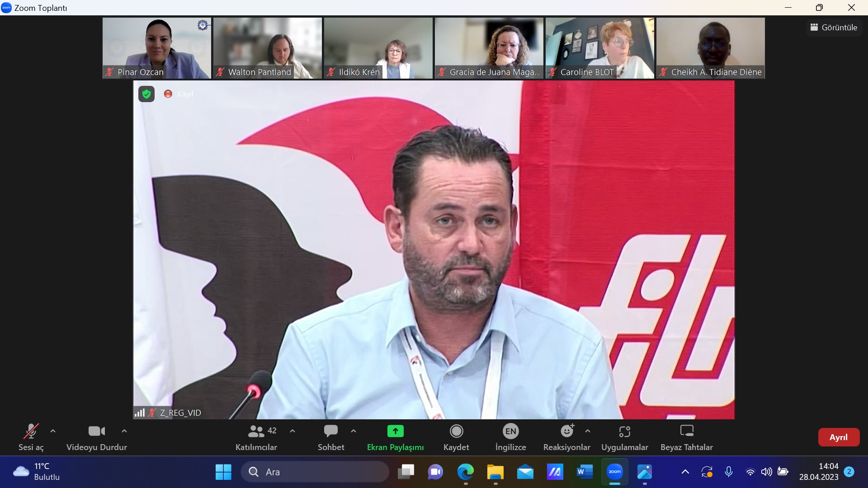The height and width of the screenshot is (488, 868).
Task: Expand video options arrow beside Videoyu Durdur
Action: 124,431
